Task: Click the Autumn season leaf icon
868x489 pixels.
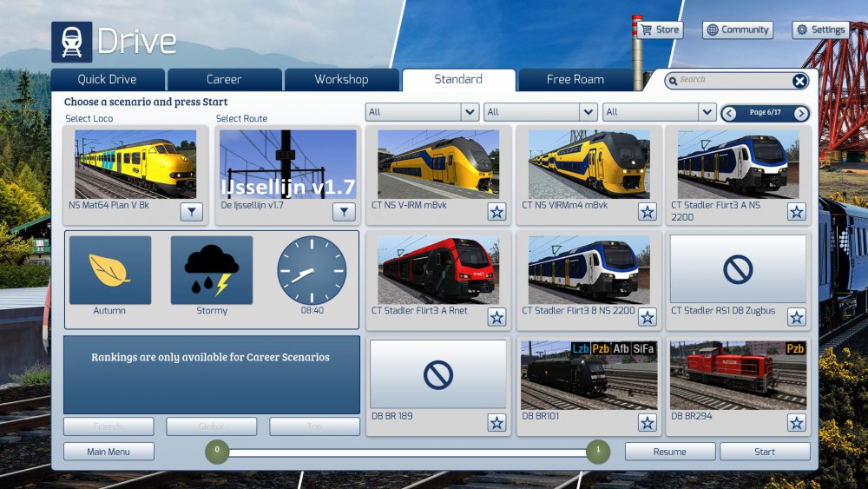Action: (x=109, y=270)
